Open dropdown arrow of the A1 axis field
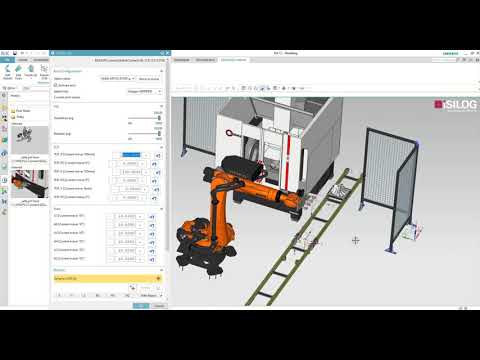 (140, 217)
